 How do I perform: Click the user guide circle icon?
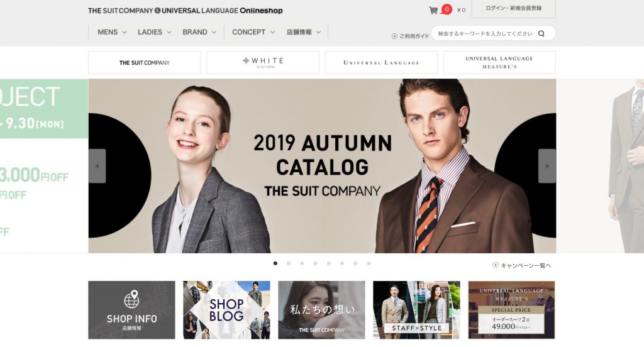pos(394,36)
